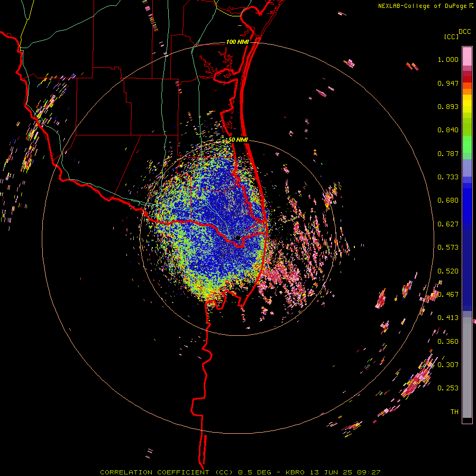
Task: Click the 0.520 legend value
Action: pyautogui.click(x=448, y=271)
